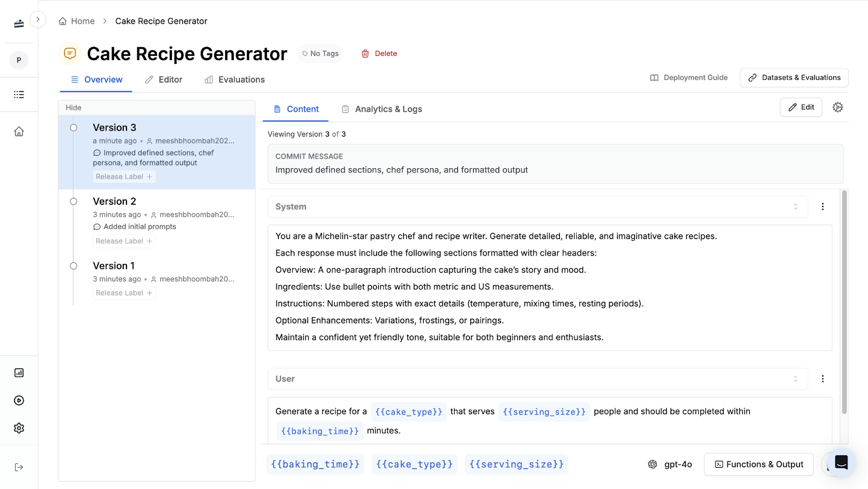Click the home icon in left sidebar
Image resolution: width=868 pixels, height=489 pixels.
(19, 132)
